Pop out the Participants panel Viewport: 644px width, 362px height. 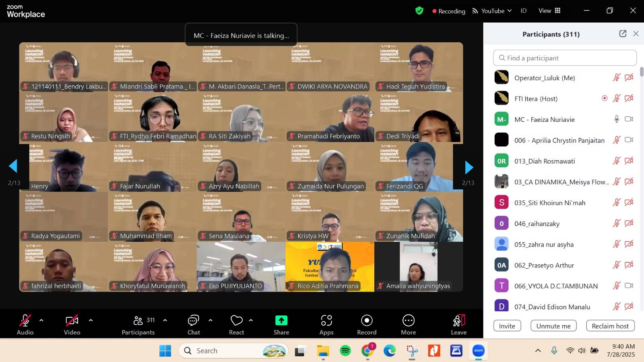pos(623,34)
